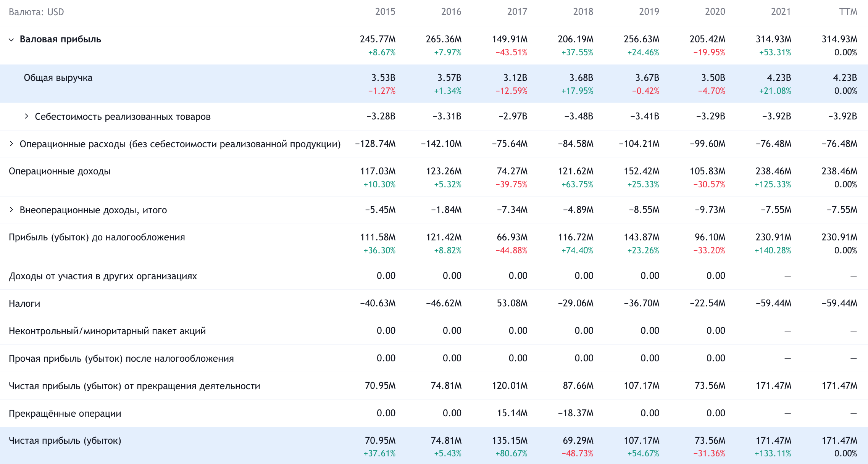Click the 2018 column header
The height and width of the screenshot is (464, 868).
(583, 12)
